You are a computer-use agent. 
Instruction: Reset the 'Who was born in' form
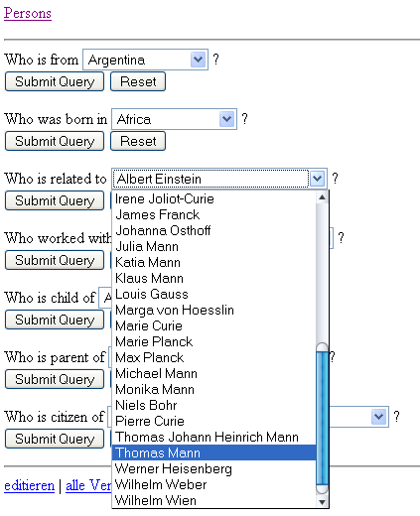coord(138,141)
